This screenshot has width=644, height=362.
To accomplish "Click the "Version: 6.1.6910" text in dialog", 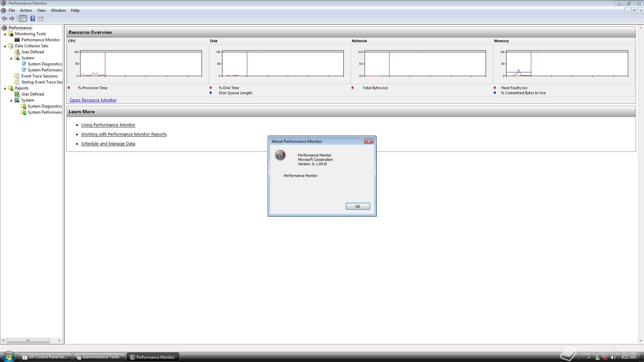I will click(312, 164).
